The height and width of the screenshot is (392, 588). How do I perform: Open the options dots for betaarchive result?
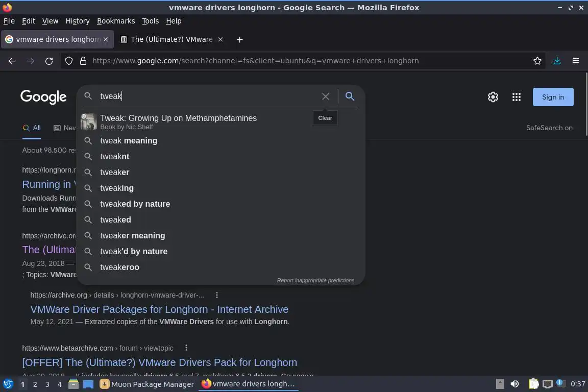tap(186, 348)
